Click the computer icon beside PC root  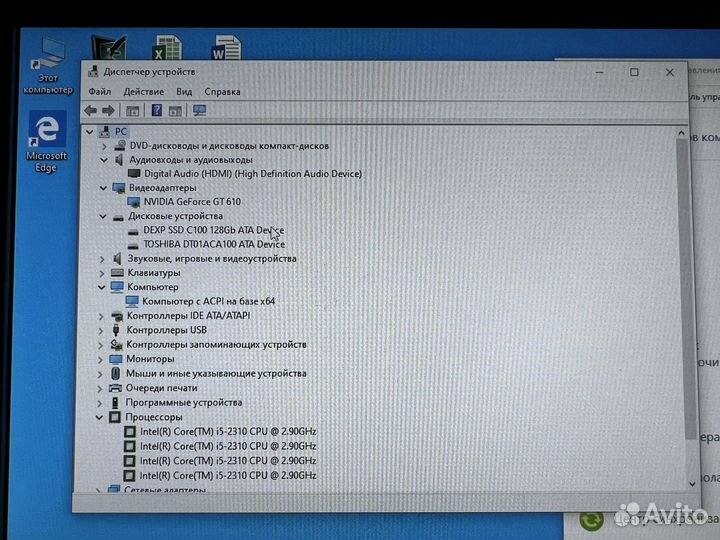[x=105, y=132]
